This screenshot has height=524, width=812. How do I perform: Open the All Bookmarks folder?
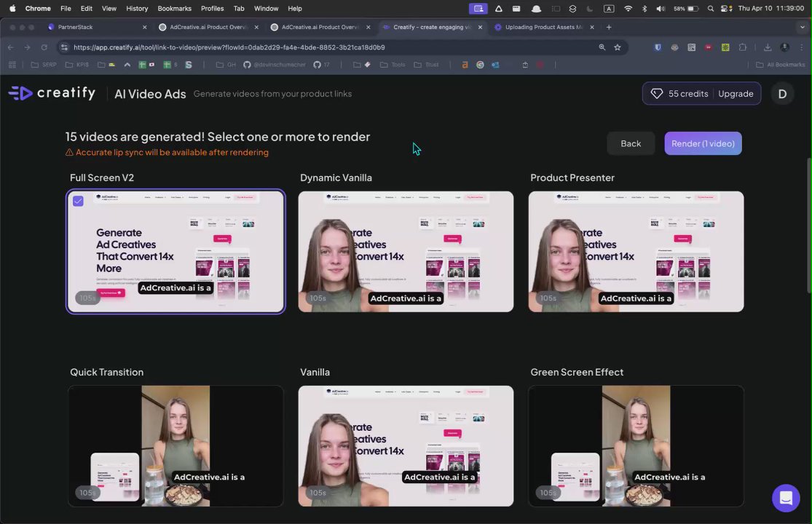coord(781,65)
